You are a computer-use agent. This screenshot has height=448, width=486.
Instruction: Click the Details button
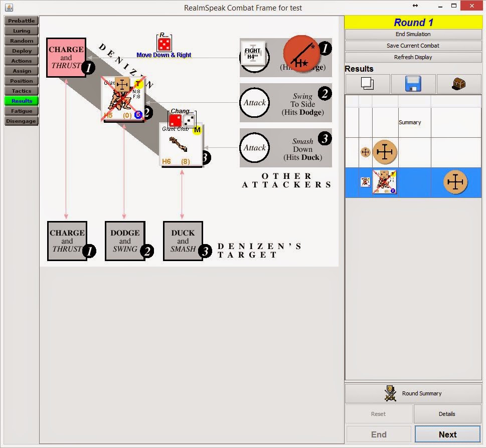click(x=447, y=414)
